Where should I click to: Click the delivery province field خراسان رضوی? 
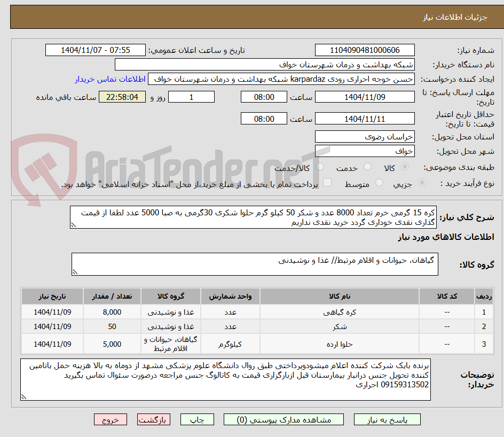click(365, 137)
